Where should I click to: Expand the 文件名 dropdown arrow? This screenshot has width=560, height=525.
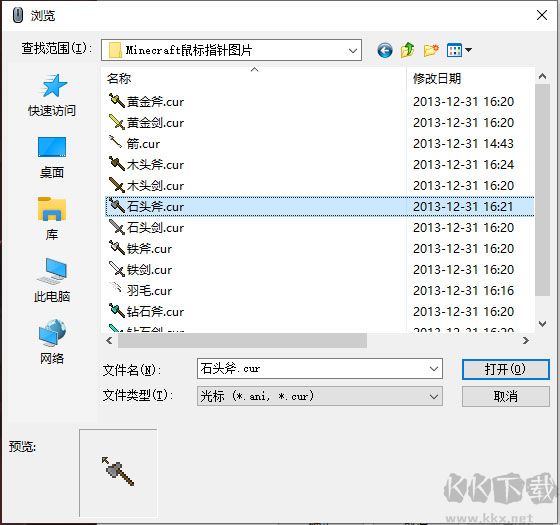click(x=434, y=369)
